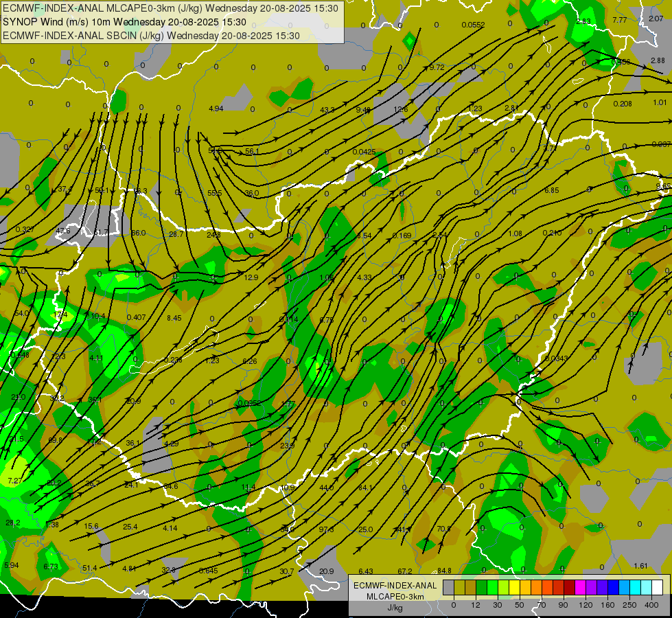Image resolution: width=672 pixels, height=618 pixels.
Task: Click the map value '69.8'
Action: (56, 440)
